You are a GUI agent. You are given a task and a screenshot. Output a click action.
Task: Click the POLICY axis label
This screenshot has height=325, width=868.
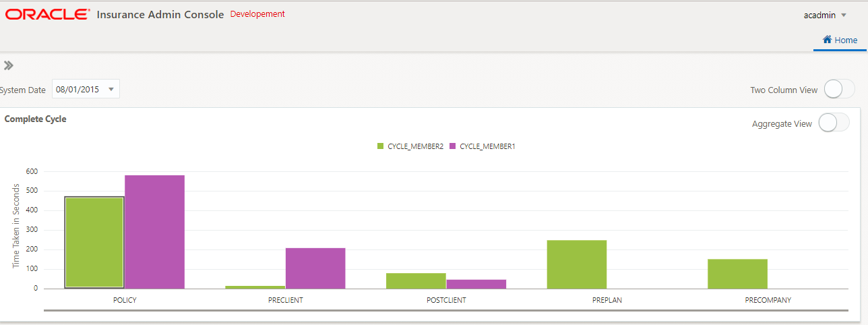click(x=125, y=300)
